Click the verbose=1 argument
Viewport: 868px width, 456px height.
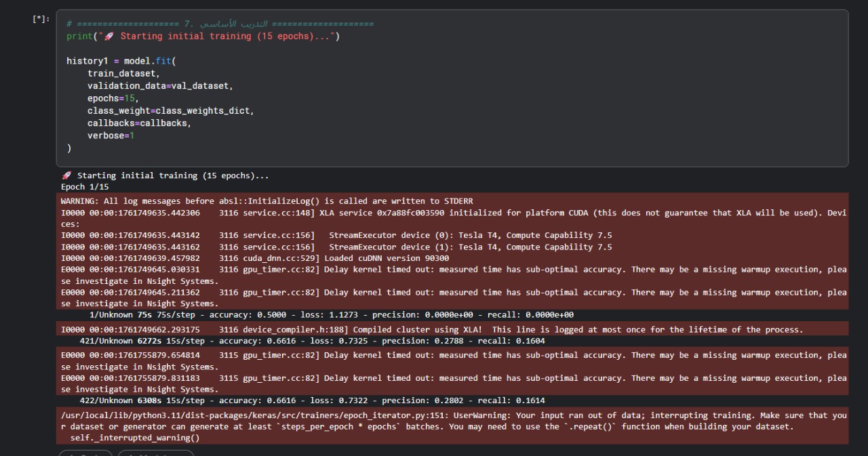coord(111,136)
